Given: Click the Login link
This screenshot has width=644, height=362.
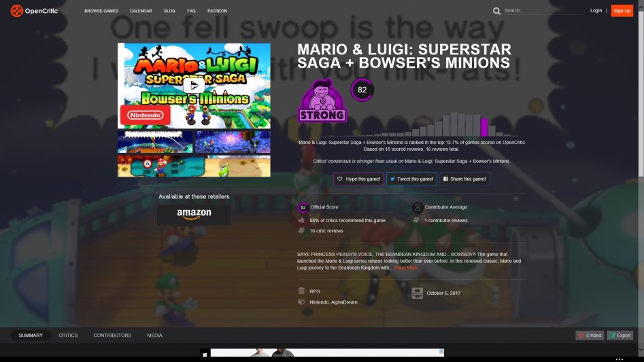Looking at the screenshot, I should [596, 11].
